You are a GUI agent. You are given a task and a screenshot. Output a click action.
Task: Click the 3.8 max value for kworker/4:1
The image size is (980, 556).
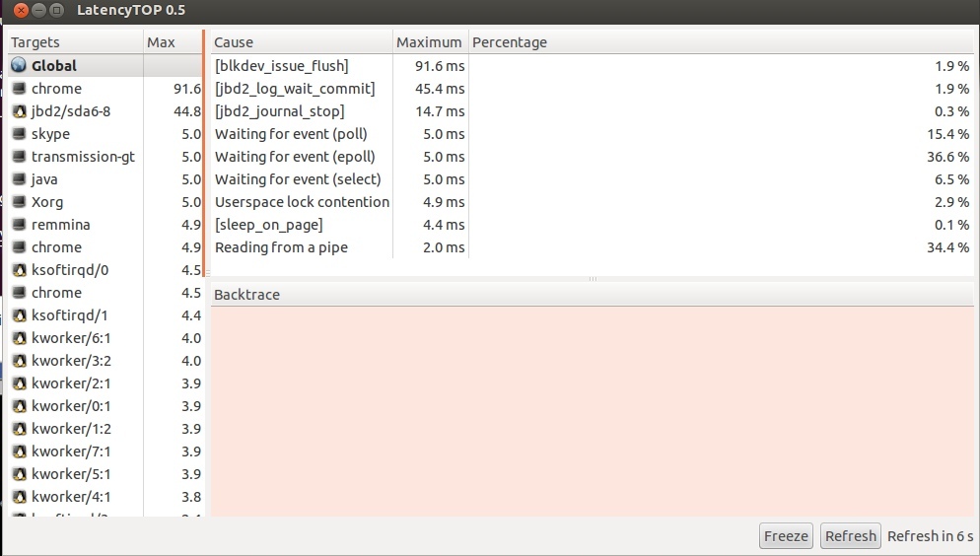[191, 497]
